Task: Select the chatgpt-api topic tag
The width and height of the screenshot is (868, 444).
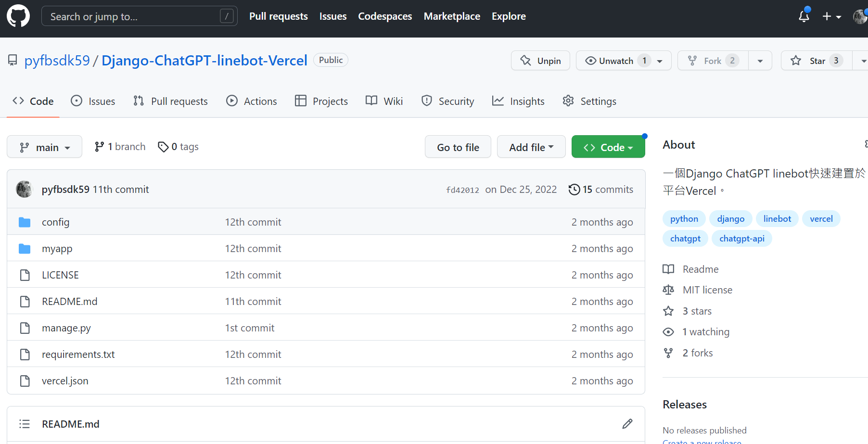Action: (x=742, y=239)
